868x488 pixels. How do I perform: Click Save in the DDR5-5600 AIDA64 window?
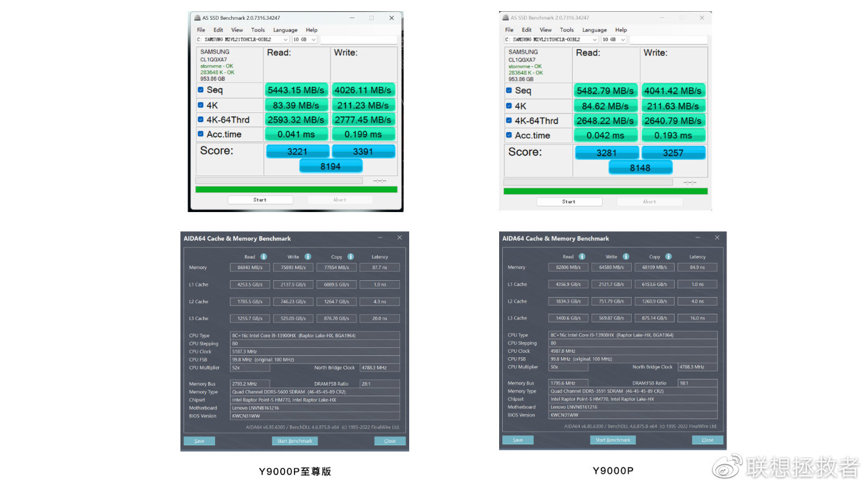pyautogui.click(x=199, y=441)
